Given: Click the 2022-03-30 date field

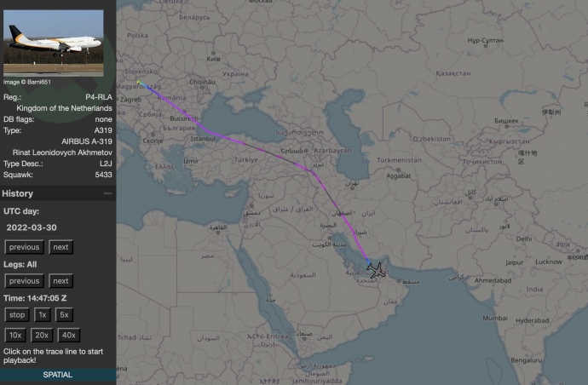Looking at the screenshot, I should 30,228.
